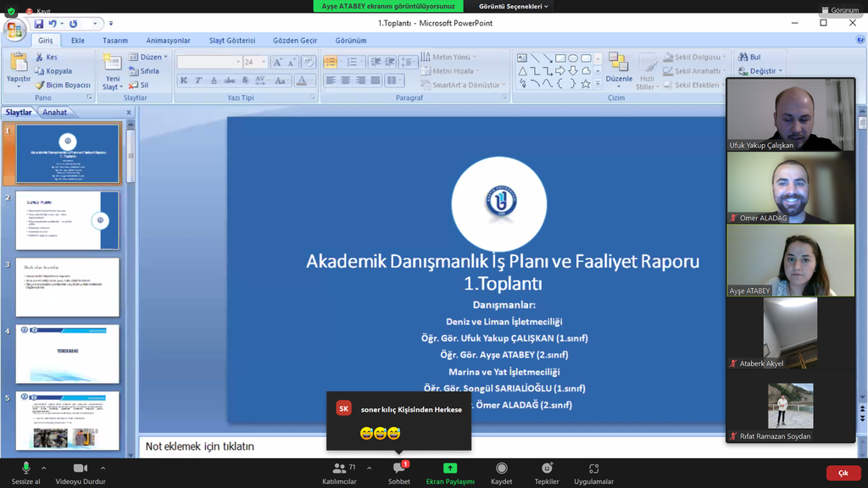Expand video options arrow next to Videoyu Durdur
Viewport: 868px width, 488px height.
click(103, 468)
